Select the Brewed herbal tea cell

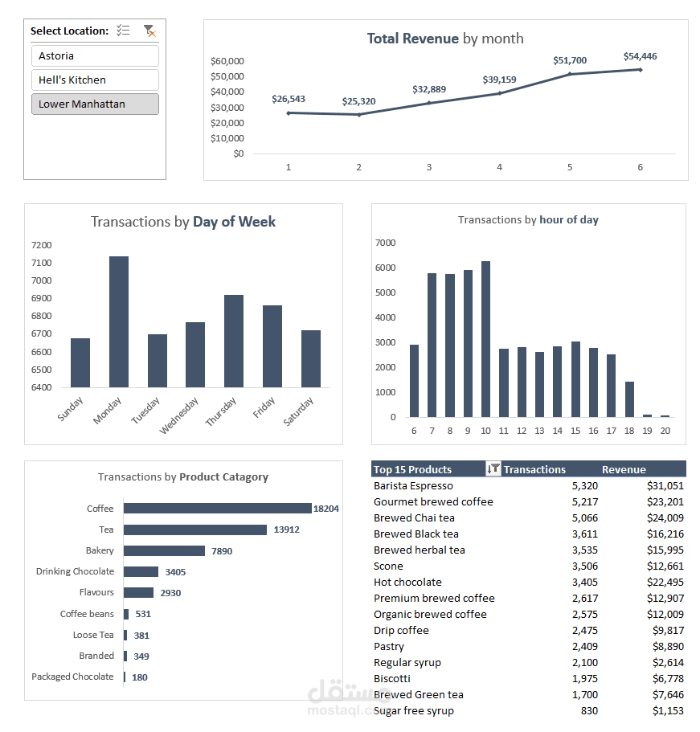click(420, 550)
